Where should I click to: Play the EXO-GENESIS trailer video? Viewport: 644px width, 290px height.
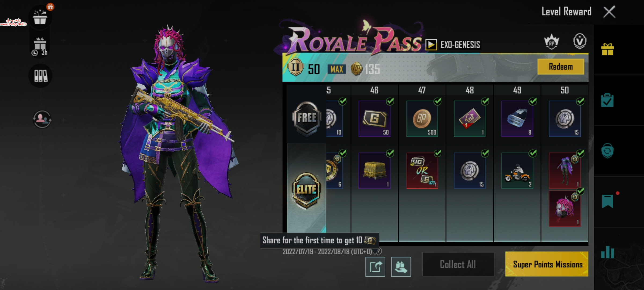coord(431,45)
